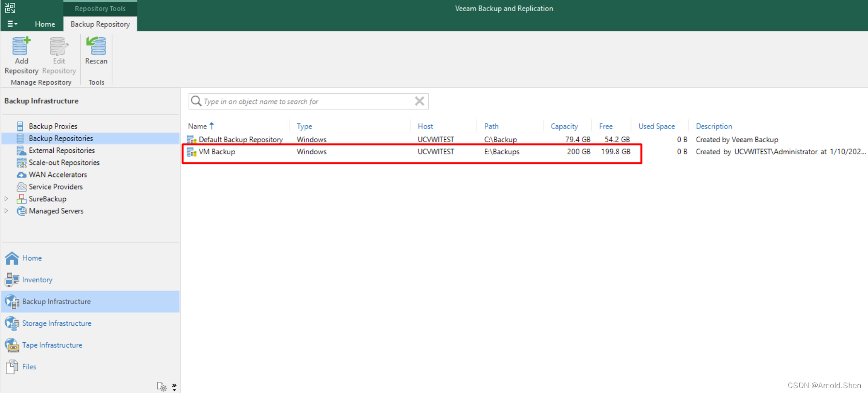Screen dimensions: 868x393
Task: Click the 200 GB capacity value
Action: click(579, 152)
